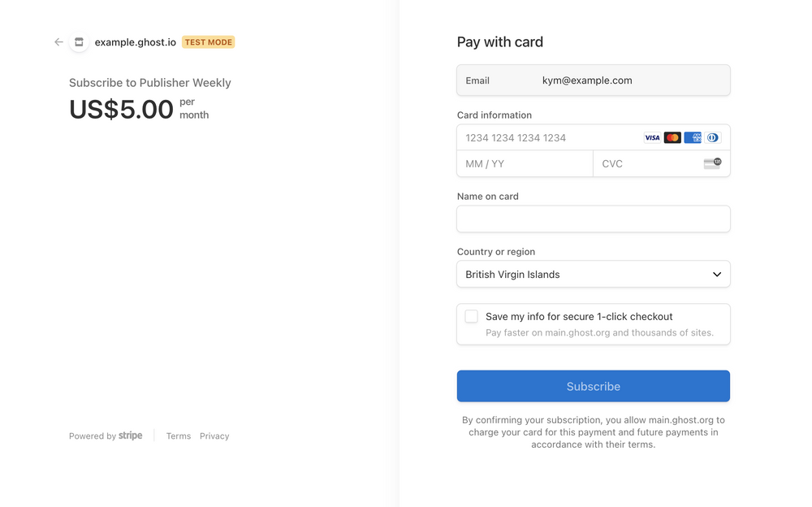Image resolution: width=812 pixels, height=507 pixels.
Task: Enable save my info for 1-click checkout
Action: pyautogui.click(x=471, y=317)
